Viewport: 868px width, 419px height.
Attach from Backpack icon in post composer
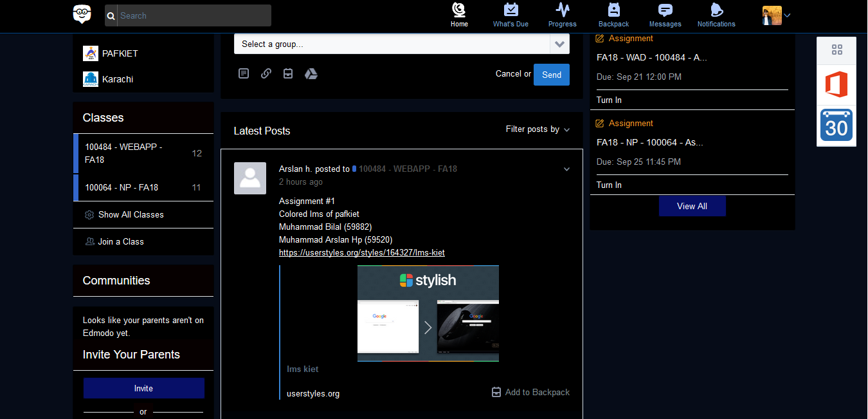coord(288,73)
